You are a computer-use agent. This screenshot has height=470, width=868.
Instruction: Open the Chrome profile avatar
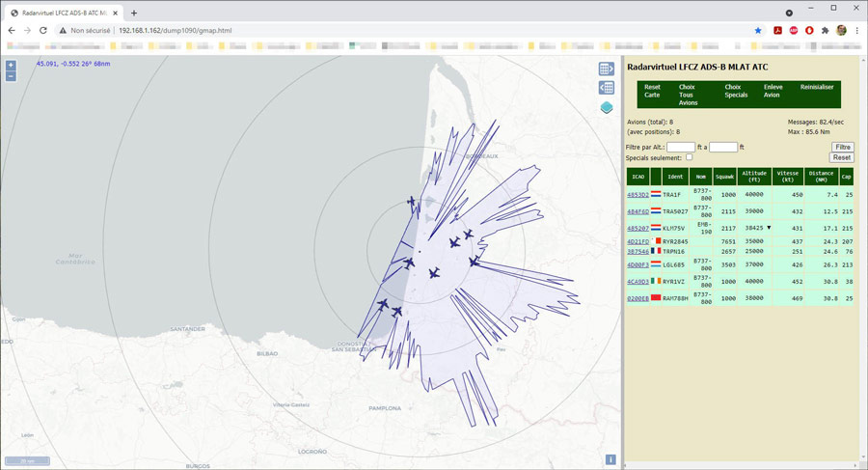[x=841, y=31]
